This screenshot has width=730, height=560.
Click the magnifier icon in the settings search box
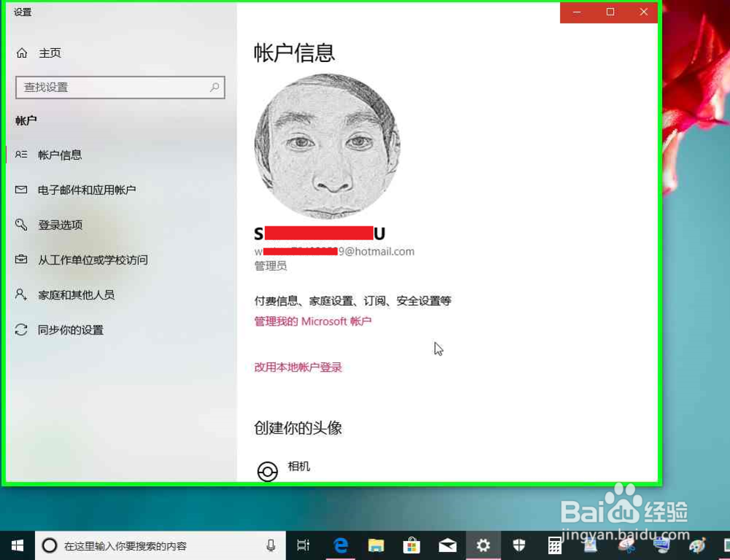pyautogui.click(x=214, y=87)
